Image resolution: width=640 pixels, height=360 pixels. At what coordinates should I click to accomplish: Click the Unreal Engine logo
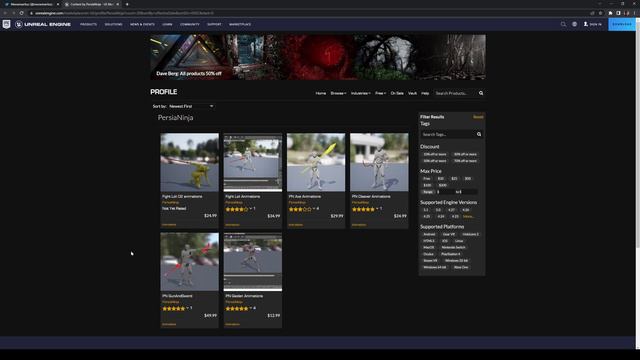point(43,24)
